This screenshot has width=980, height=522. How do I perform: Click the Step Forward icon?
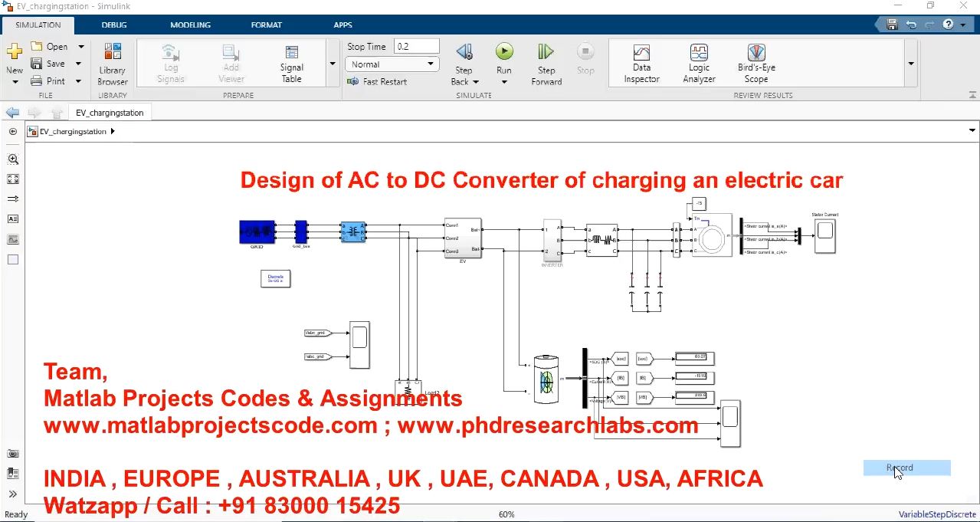(x=546, y=52)
